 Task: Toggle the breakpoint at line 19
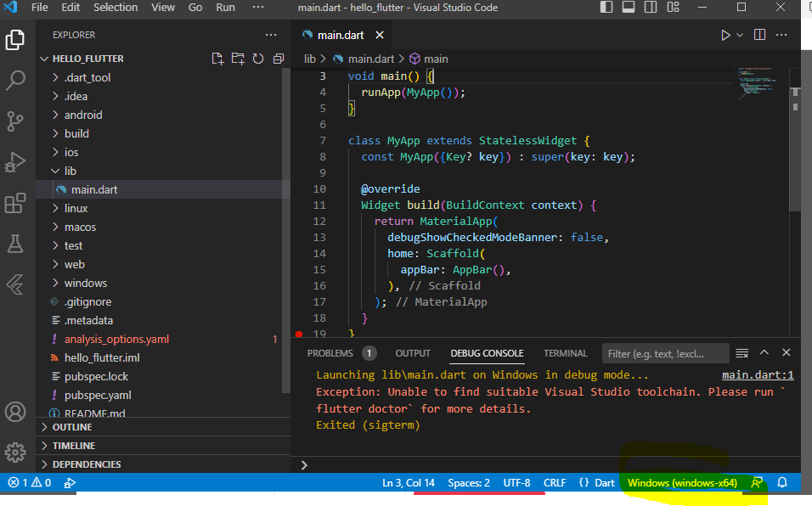[x=299, y=335]
